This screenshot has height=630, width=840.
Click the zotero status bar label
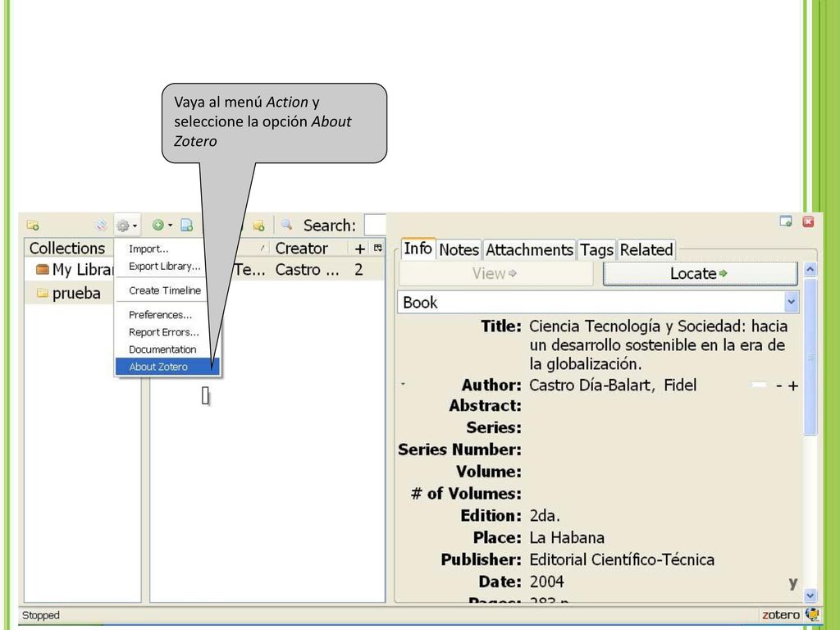[x=781, y=615]
